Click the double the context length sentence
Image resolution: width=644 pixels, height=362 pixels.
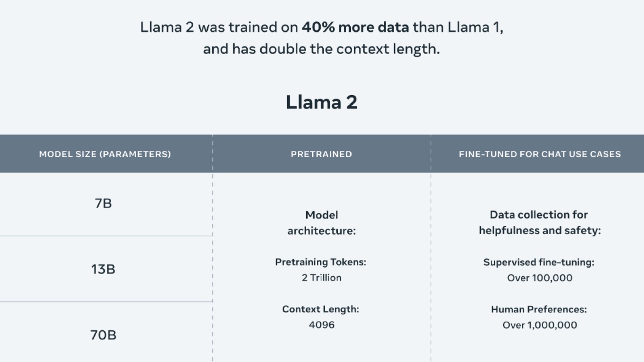pos(322,49)
